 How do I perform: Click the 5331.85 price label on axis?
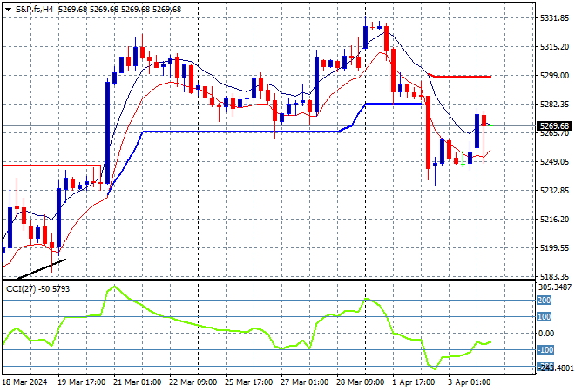(552, 17)
